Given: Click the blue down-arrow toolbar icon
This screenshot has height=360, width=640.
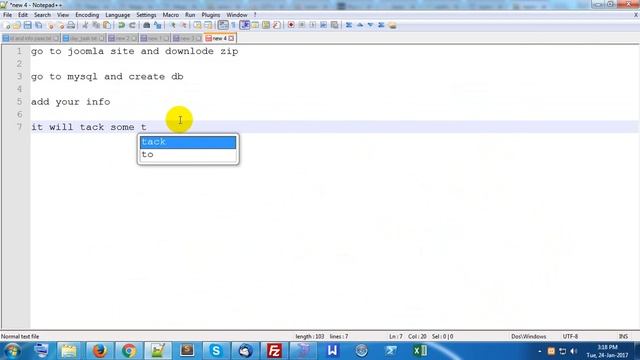Looking at the screenshot, I should point(370,25).
